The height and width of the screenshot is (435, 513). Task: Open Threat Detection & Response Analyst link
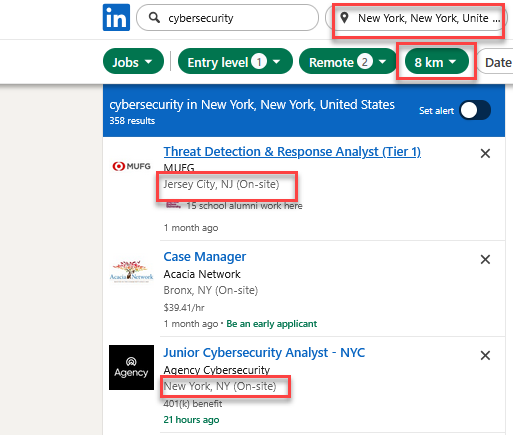(292, 152)
